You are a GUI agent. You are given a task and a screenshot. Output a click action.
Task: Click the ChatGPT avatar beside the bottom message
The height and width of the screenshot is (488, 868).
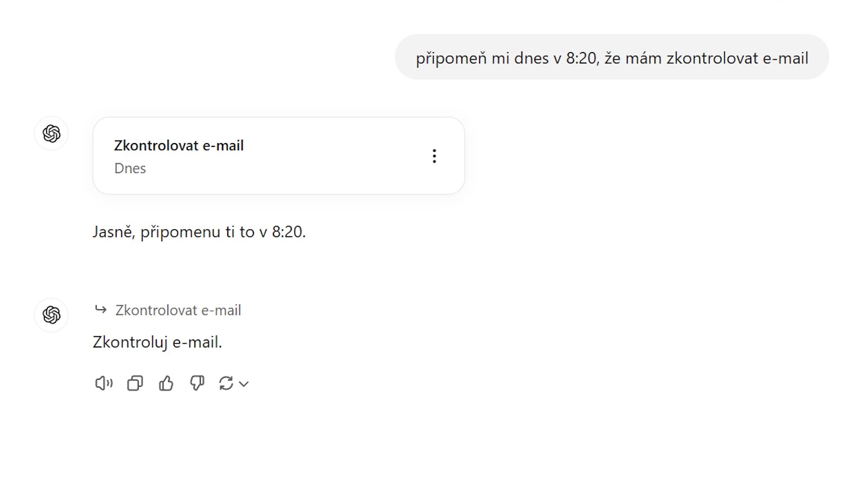point(52,314)
